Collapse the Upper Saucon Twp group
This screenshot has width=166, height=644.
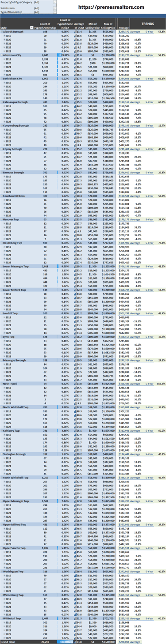pyautogui.click(x=1, y=548)
